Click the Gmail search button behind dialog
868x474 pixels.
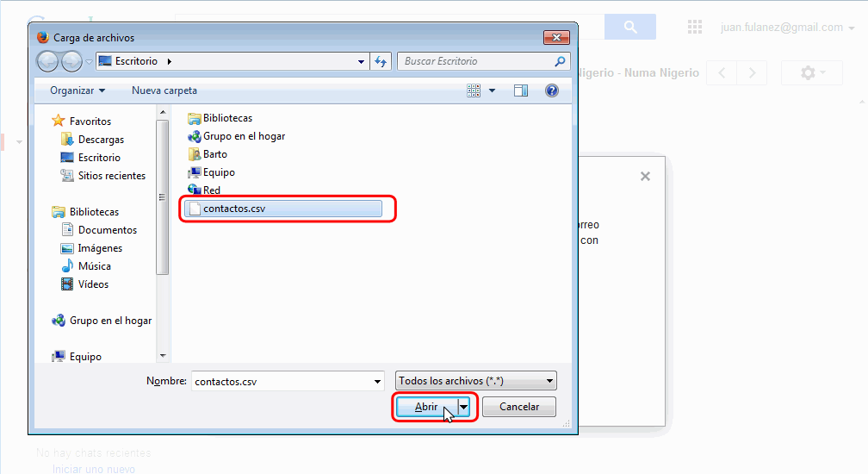(630, 27)
